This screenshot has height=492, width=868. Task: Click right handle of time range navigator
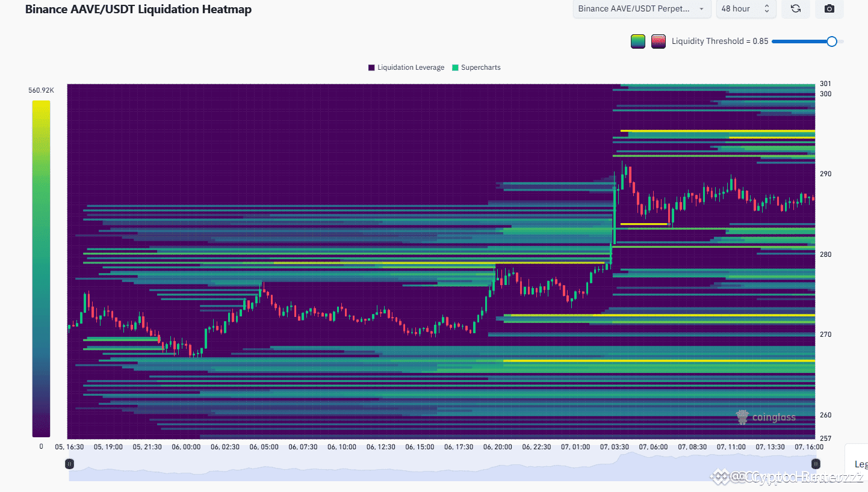(816, 464)
